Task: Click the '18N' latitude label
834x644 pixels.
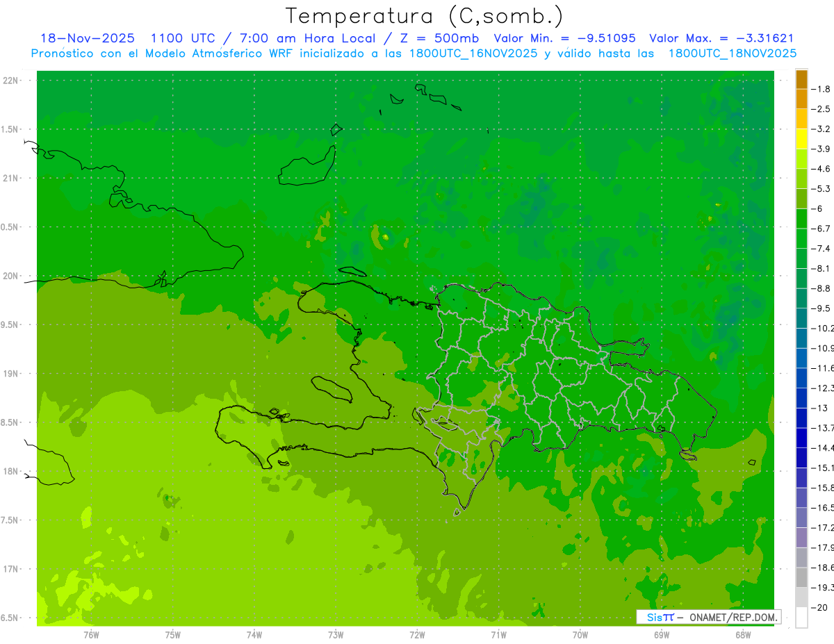Action: (10, 471)
